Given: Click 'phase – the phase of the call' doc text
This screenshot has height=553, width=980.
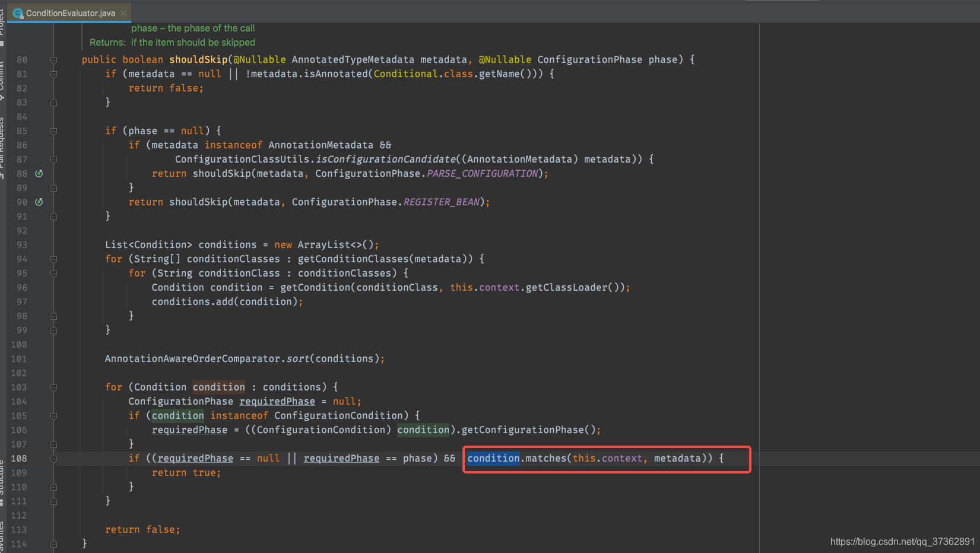Looking at the screenshot, I should [193, 28].
